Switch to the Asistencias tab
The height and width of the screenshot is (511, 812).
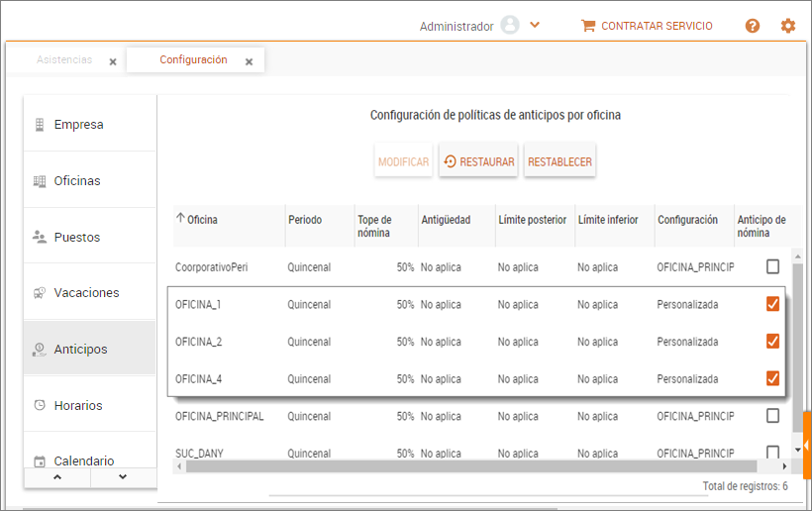pyautogui.click(x=64, y=60)
